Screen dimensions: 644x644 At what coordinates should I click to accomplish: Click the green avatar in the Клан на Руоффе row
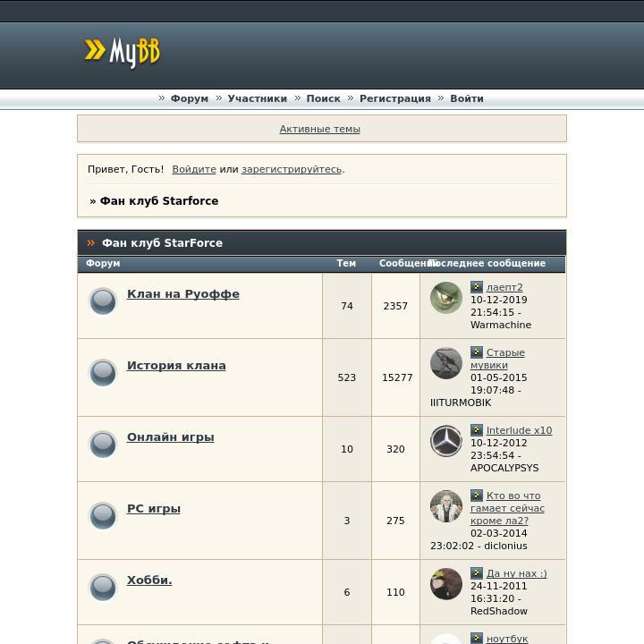tap(446, 297)
